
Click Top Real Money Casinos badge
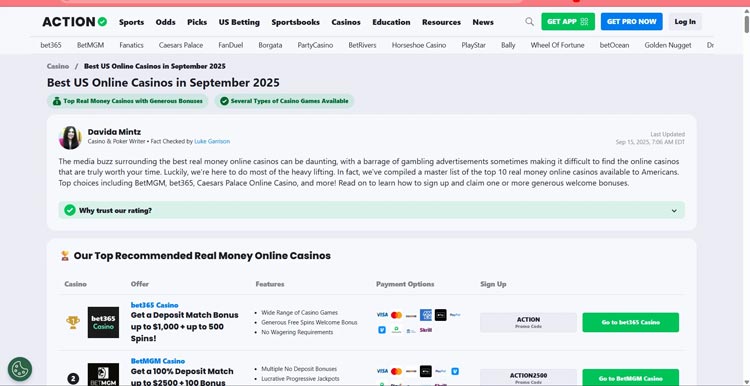(127, 101)
